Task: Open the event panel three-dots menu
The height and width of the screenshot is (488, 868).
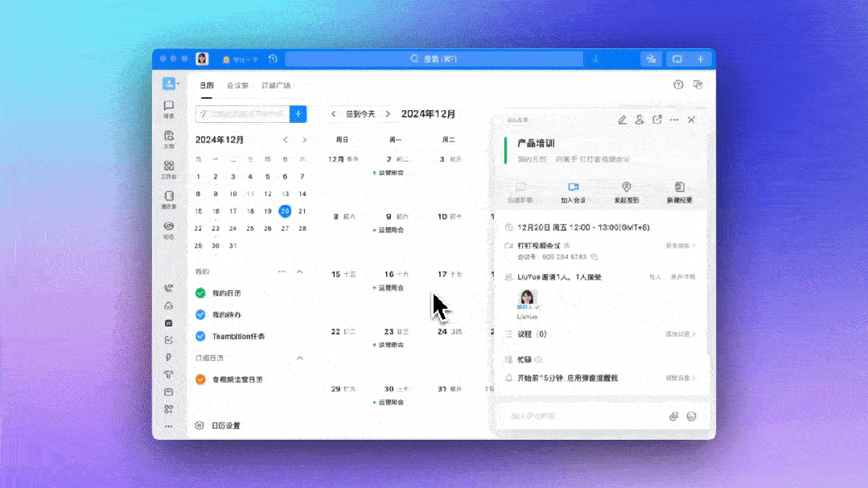Action: pyautogui.click(x=674, y=120)
